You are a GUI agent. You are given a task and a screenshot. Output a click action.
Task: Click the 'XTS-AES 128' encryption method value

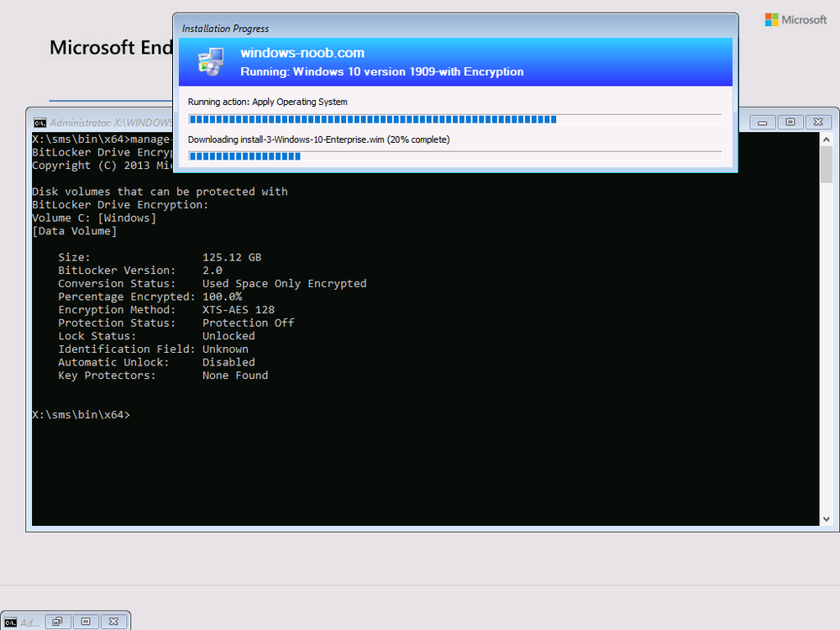pyautogui.click(x=239, y=310)
